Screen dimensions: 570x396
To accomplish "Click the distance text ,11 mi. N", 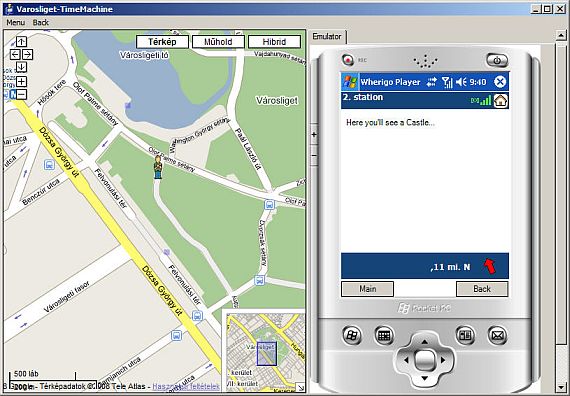I will 450,267.
